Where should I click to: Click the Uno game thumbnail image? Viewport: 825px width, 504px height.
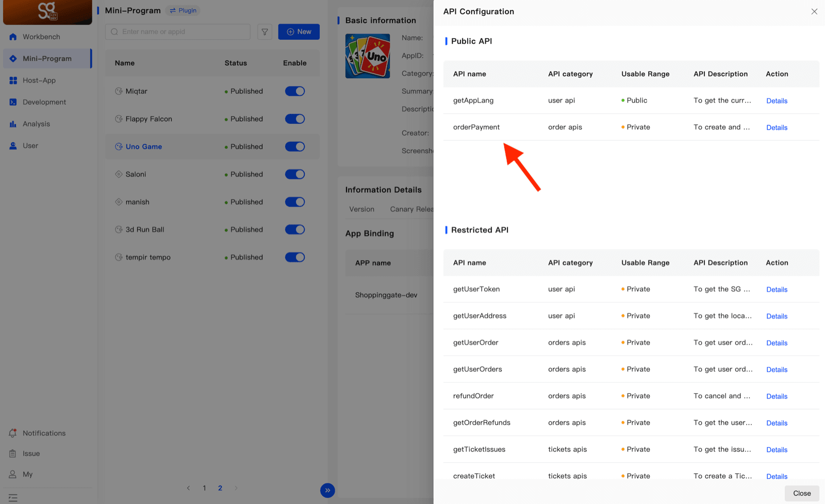coord(368,56)
